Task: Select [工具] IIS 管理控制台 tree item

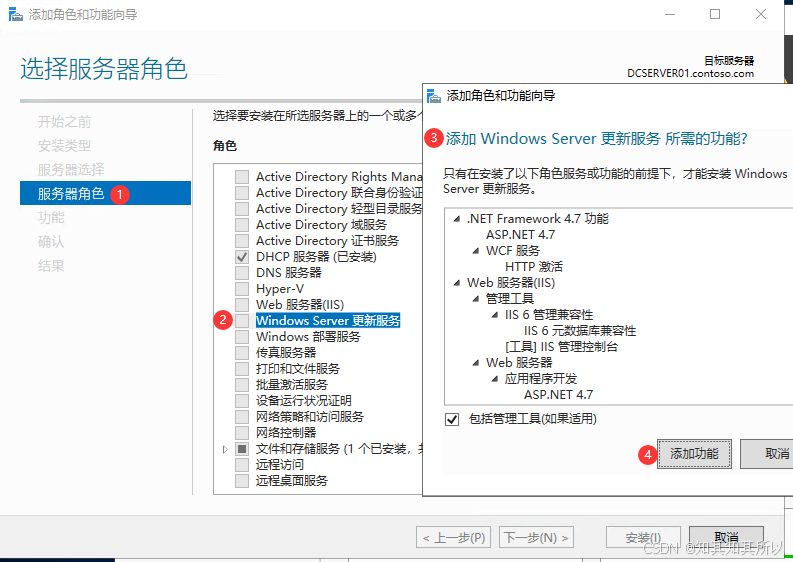Action: [x=561, y=347]
